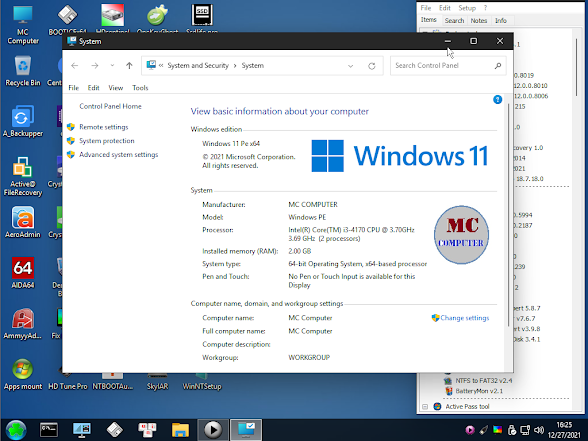Open File Explorer from the taskbar

[180, 430]
